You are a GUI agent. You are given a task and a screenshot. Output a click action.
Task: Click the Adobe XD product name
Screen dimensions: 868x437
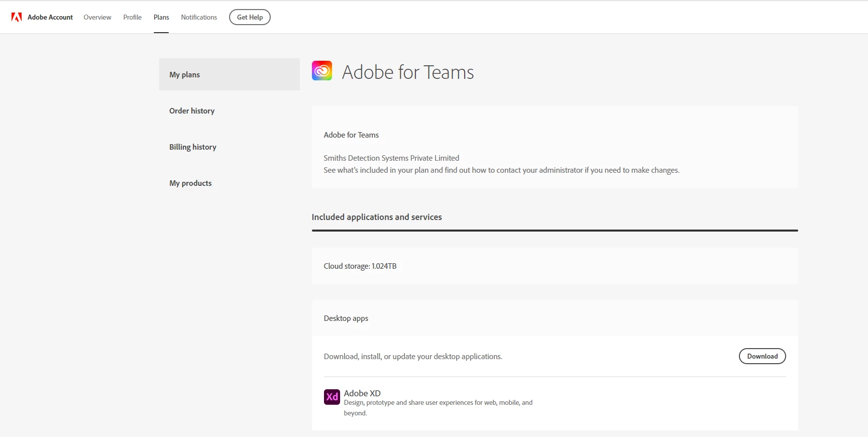pos(362,393)
